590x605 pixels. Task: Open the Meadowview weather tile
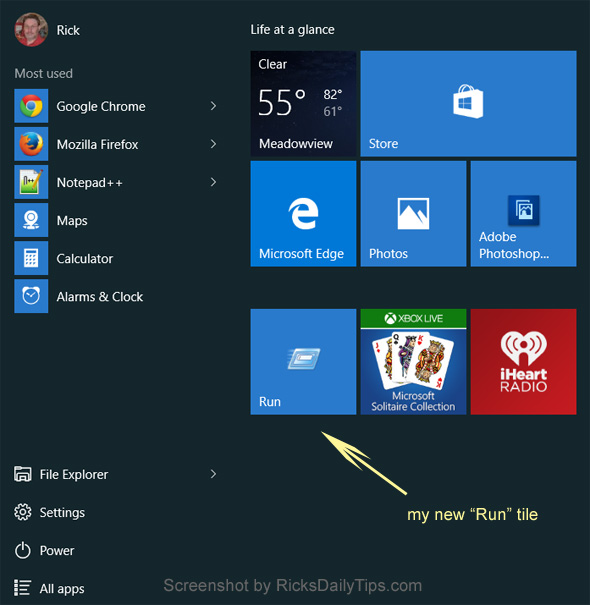303,103
